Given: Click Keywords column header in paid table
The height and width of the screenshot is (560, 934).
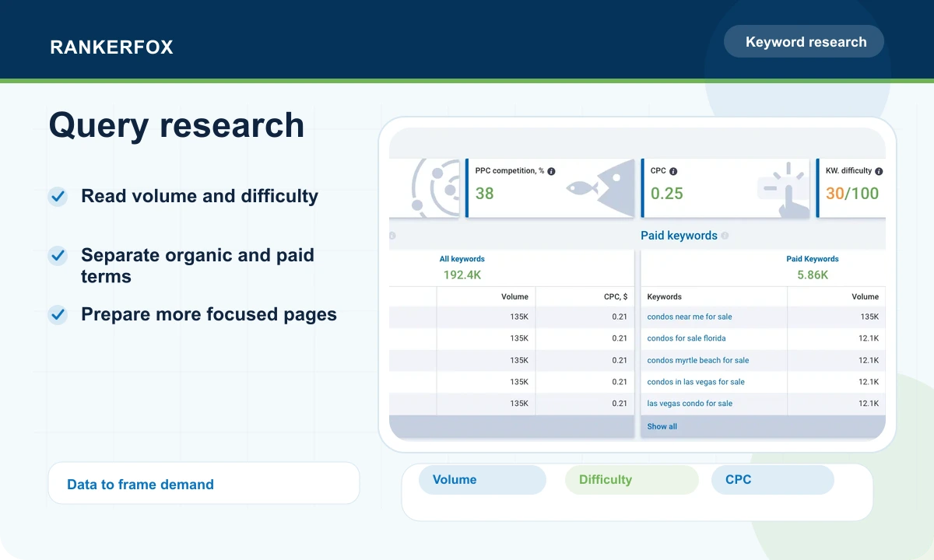Looking at the screenshot, I should (x=664, y=296).
